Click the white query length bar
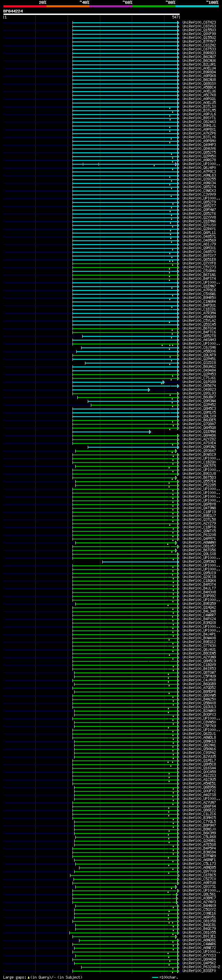 click(92, 14)
